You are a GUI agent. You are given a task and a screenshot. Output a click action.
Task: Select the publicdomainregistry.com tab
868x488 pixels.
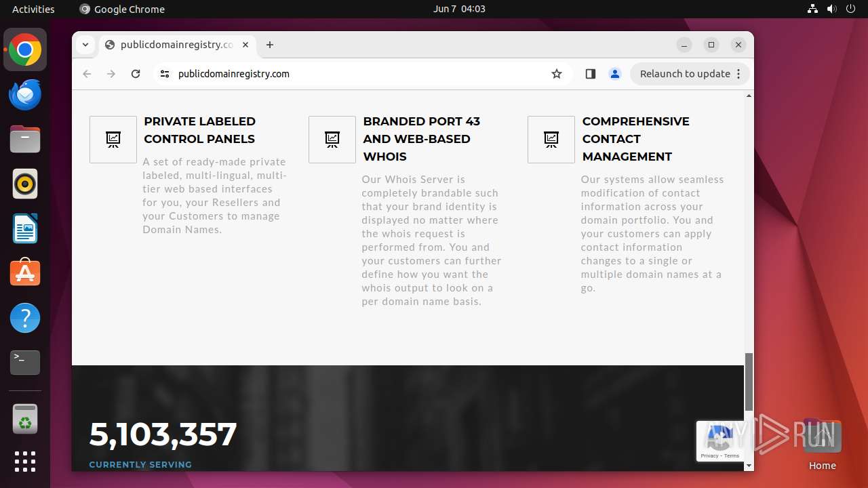[177, 45]
